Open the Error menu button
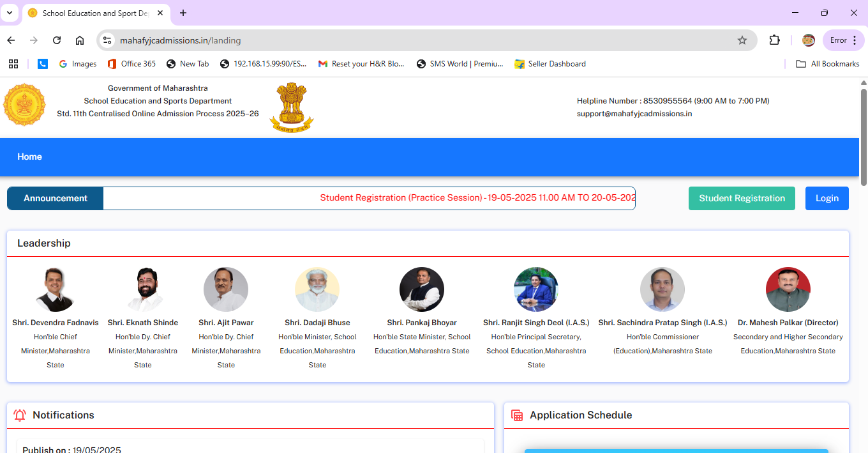The image size is (868, 453). [x=844, y=40]
